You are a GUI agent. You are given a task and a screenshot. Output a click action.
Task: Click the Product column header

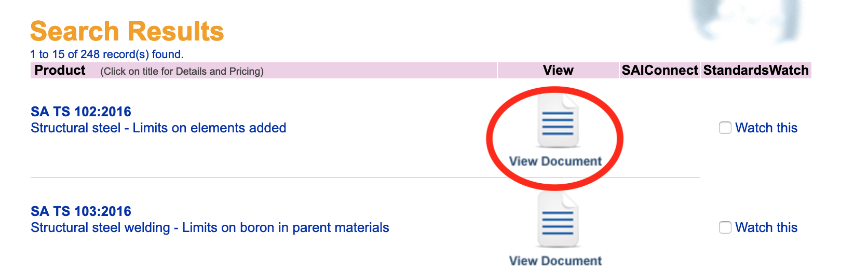tap(60, 70)
